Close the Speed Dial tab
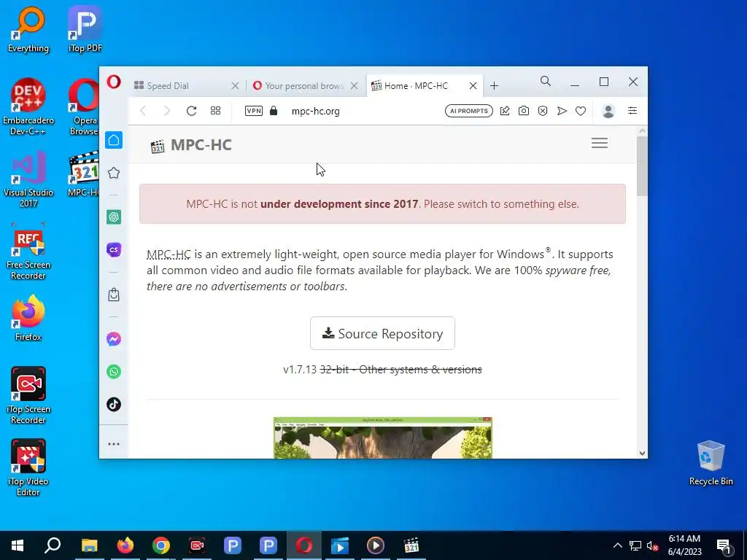Screen dimensions: 747x560 coord(235,86)
